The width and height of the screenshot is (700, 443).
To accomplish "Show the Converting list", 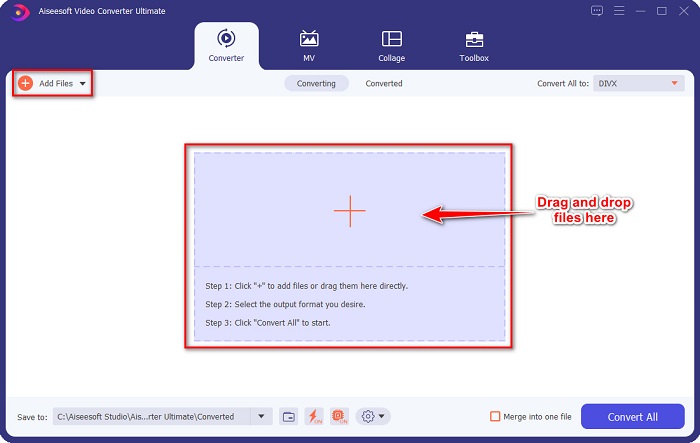I will [316, 84].
